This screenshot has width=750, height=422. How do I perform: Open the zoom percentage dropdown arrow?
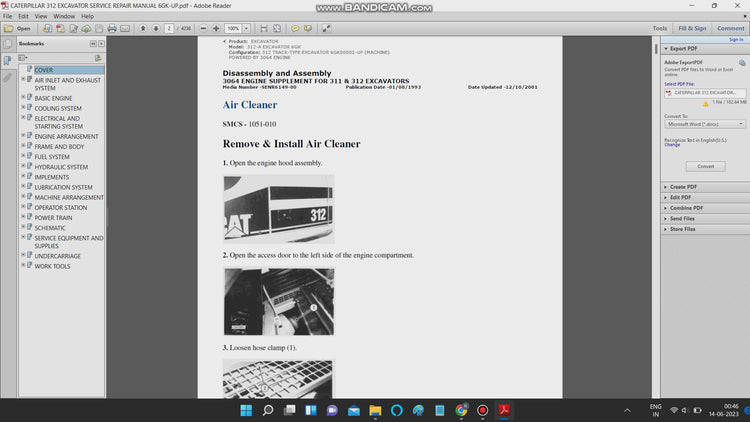coord(246,29)
